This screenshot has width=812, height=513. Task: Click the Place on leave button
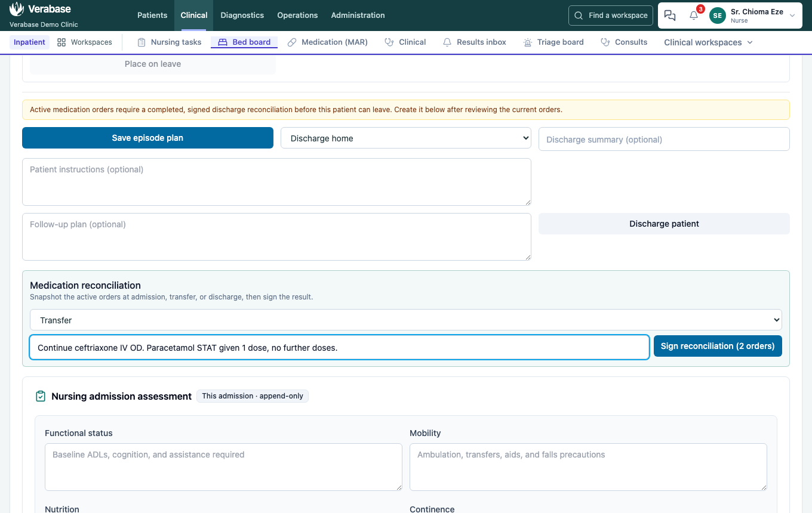pos(153,64)
